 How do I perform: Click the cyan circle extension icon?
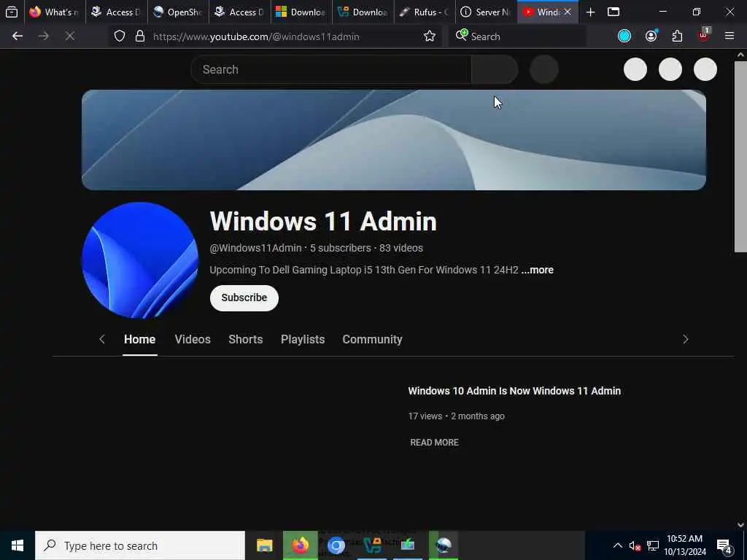[x=624, y=36]
